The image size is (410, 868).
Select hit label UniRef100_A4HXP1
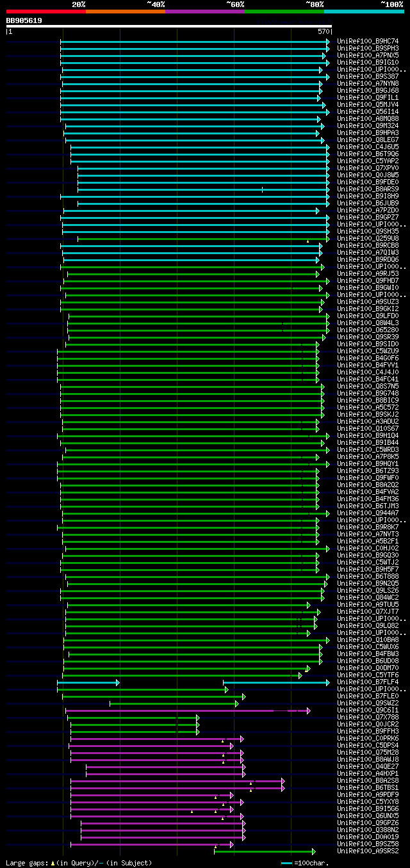pos(368,774)
